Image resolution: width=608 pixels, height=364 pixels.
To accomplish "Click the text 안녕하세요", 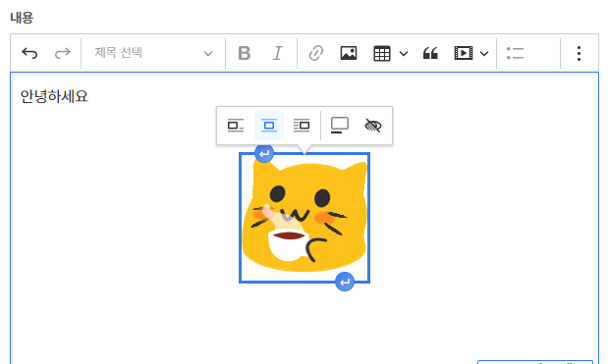I will [x=54, y=96].
